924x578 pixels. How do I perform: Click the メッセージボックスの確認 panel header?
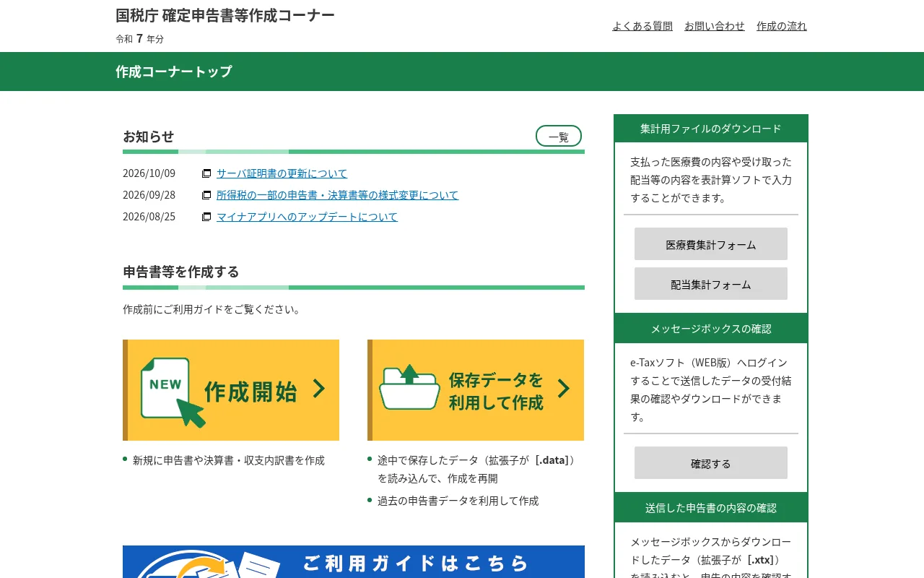(711, 328)
